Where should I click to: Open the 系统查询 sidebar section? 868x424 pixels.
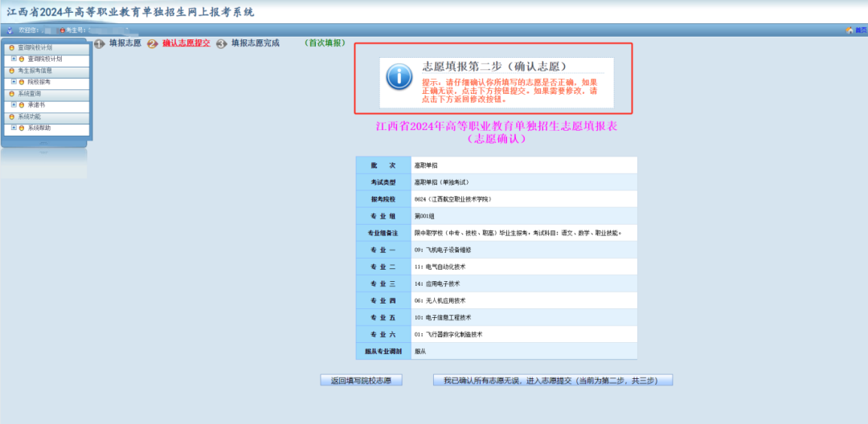pyautogui.click(x=46, y=94)
